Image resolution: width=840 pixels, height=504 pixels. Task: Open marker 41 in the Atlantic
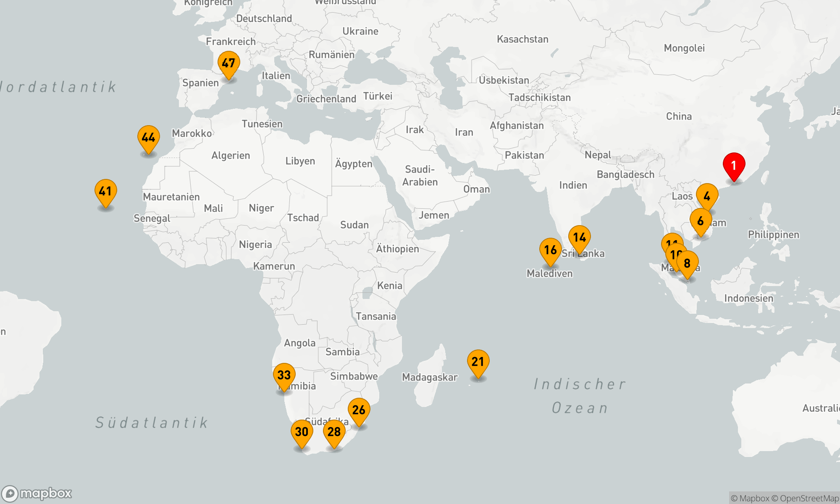point(105,192)
